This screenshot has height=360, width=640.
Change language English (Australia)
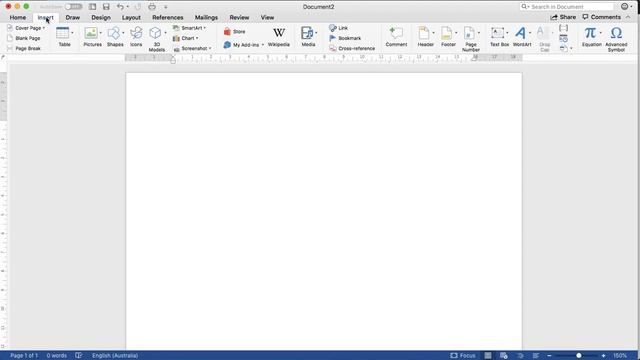tap(115, 356)
